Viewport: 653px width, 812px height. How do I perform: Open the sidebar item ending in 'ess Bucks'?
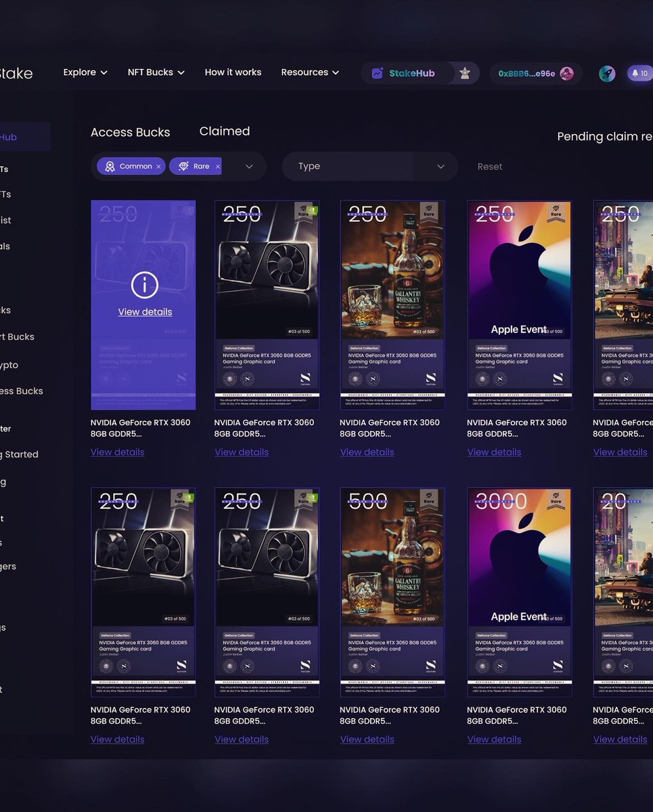pyautogui.click(x=22, y=391)
